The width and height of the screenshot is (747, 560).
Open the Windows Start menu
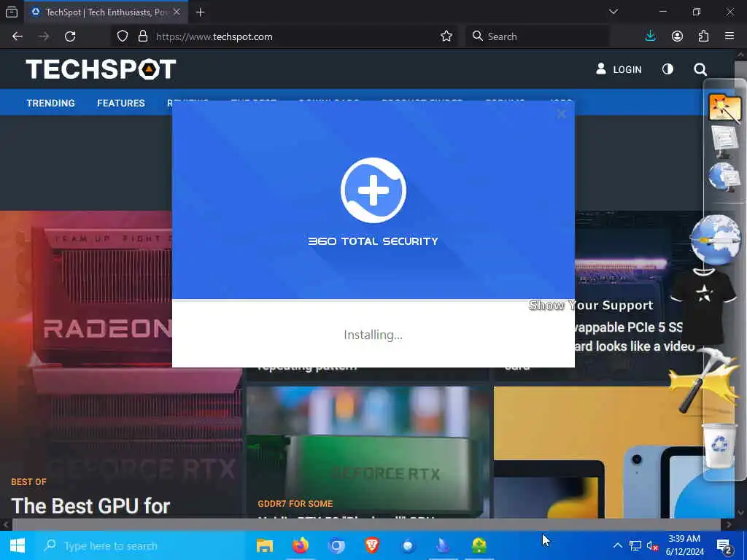[x=18, y=545]
